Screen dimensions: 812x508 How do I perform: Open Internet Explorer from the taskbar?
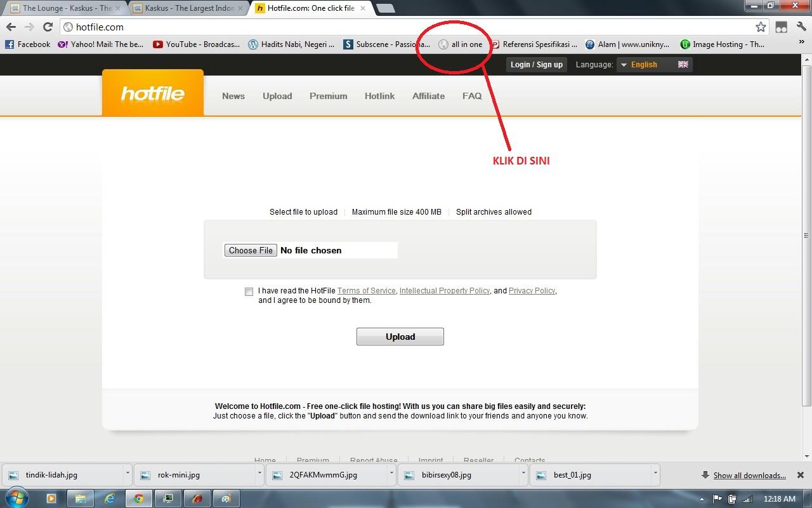click(x=110, y=498)
